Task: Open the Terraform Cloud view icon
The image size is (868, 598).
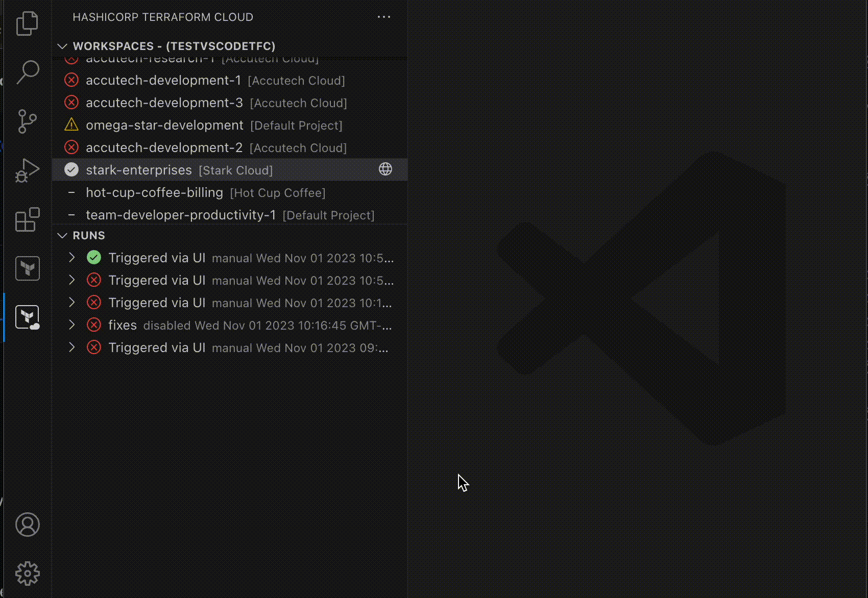Action: click(x=27, y=317)
